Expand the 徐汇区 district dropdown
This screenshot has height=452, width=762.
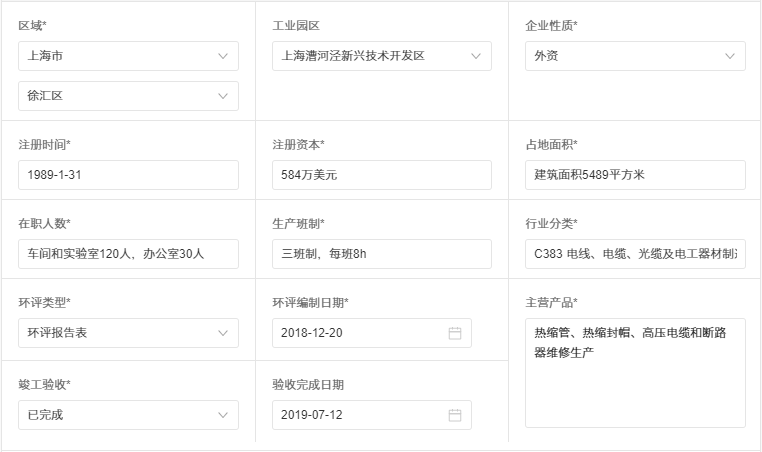[x=128, y=96]
